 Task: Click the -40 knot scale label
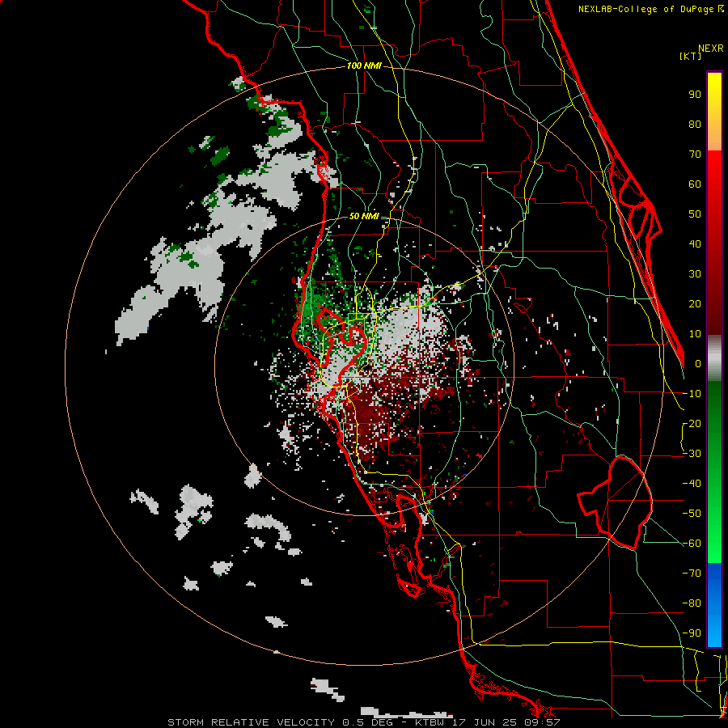(x=692, y=484)
